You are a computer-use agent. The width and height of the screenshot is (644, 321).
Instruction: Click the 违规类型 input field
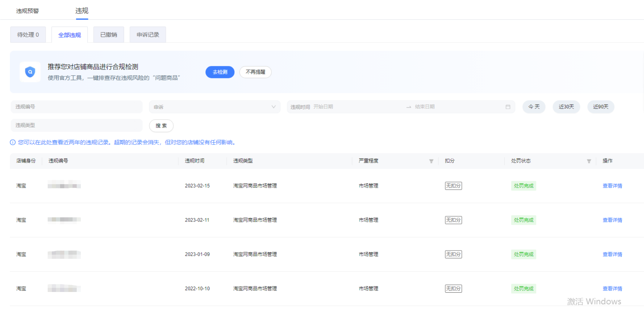pyautogui.click(x=76, y=125)
